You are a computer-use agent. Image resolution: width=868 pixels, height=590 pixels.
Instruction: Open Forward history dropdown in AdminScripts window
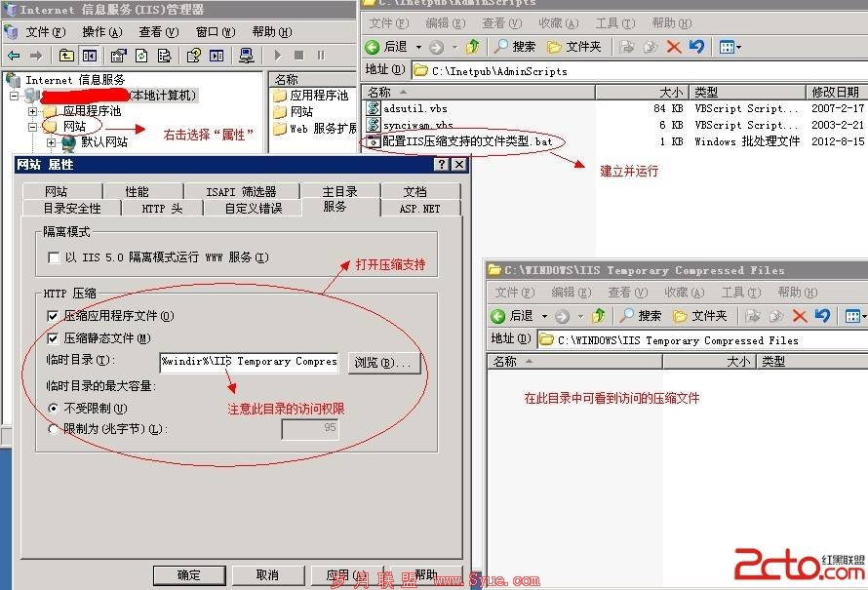455,47
